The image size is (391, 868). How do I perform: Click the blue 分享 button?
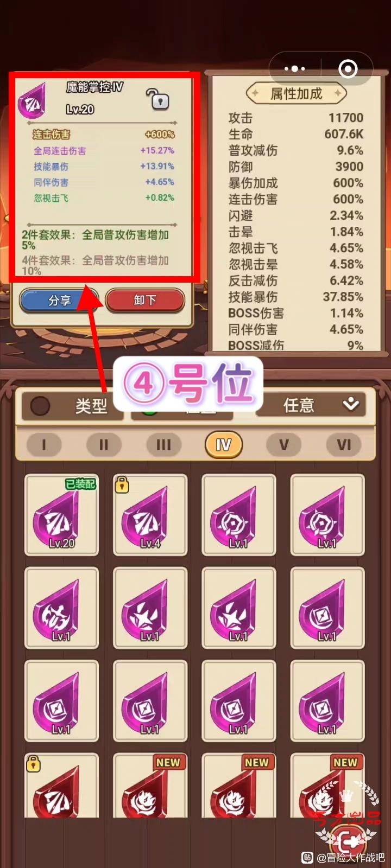tap(59, 301)
